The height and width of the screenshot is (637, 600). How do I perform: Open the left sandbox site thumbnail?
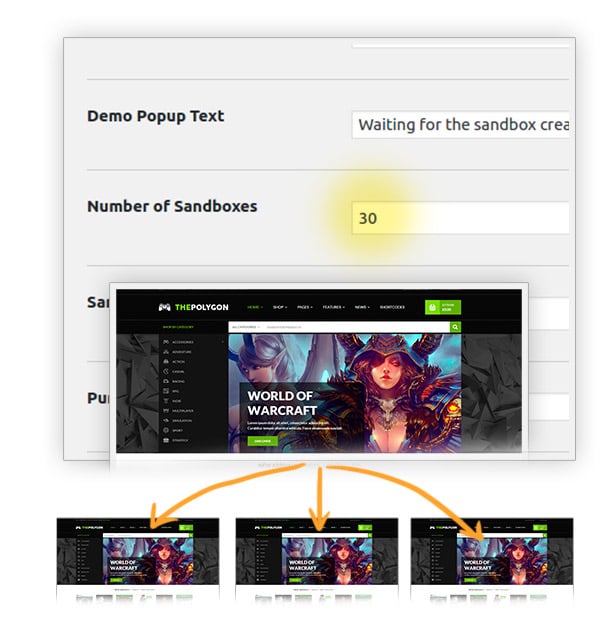138,559
